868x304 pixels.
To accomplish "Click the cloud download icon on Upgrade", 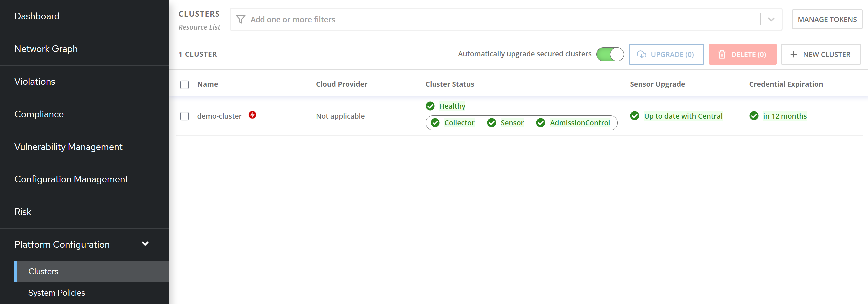I will pyautogui.click(x=641, y=54).
